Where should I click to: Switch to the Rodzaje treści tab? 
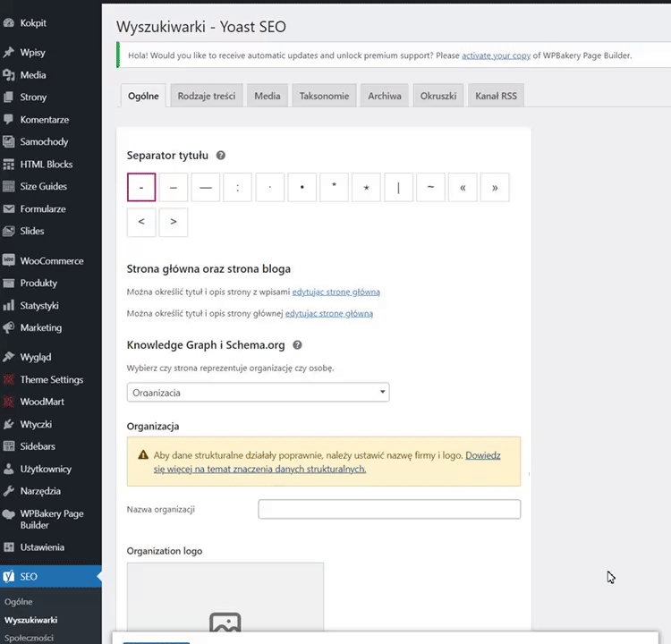(207, 96)
